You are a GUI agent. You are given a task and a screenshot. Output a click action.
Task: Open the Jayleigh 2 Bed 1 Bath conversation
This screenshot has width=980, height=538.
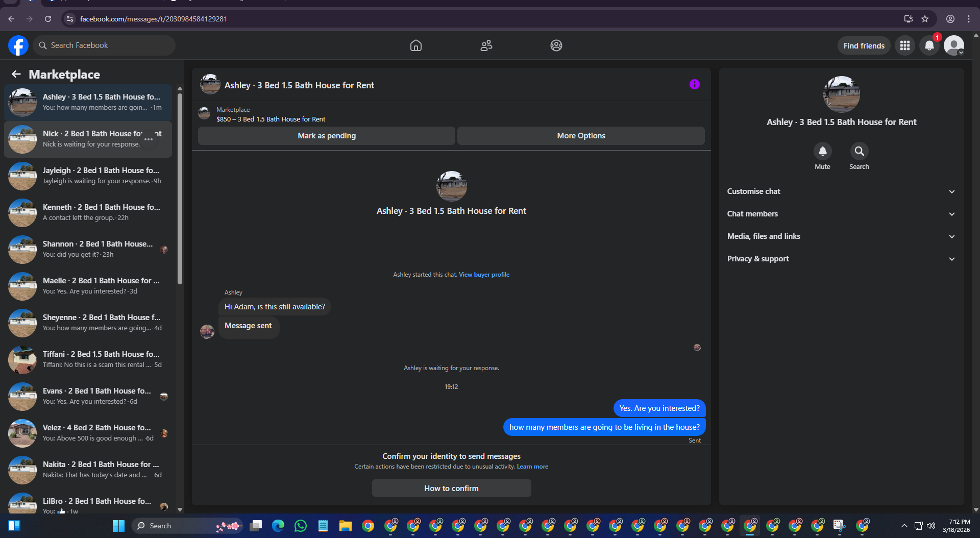(x=88, y=176)
